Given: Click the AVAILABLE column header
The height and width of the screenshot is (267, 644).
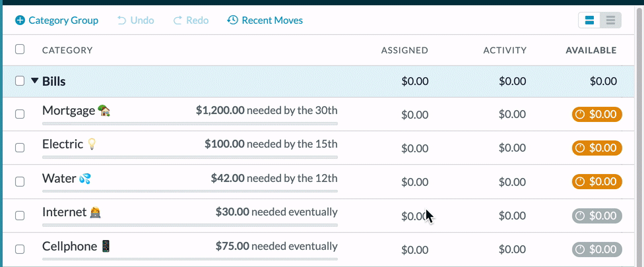Looking at the screenshot, I should pyautogui.click(x=591, y=51).
